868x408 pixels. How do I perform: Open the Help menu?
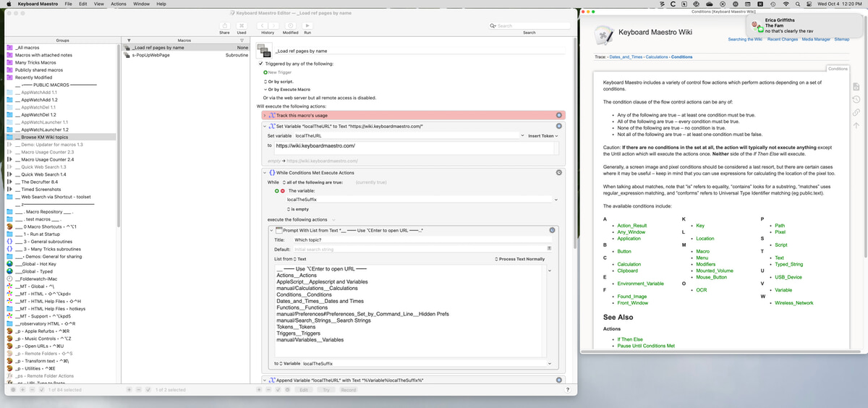[161, 4]
